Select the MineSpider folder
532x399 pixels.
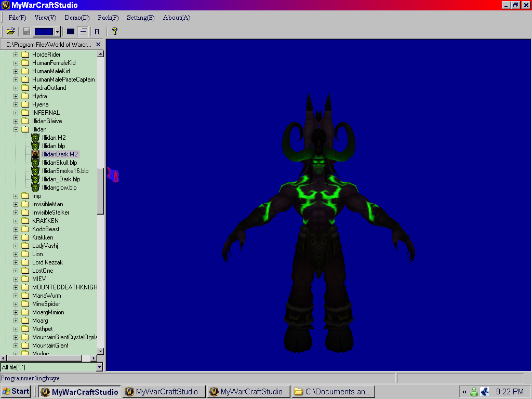point(46,304)
